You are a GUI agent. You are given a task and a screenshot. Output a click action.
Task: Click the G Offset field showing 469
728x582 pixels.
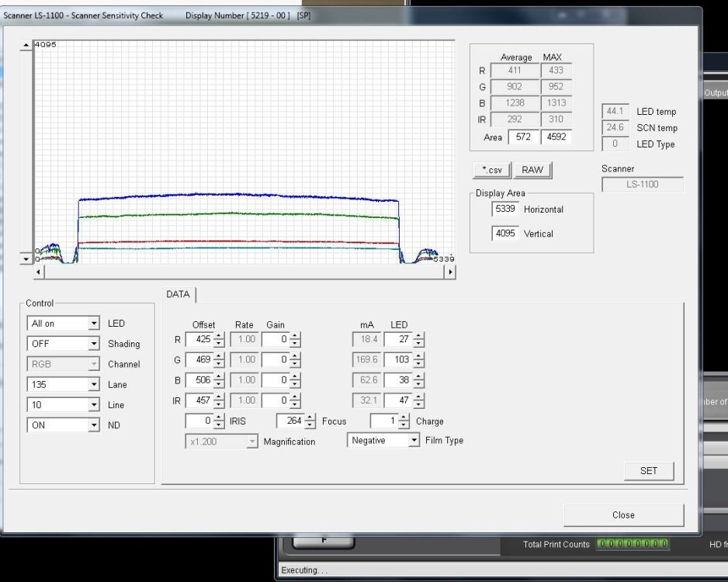(199, 360)
